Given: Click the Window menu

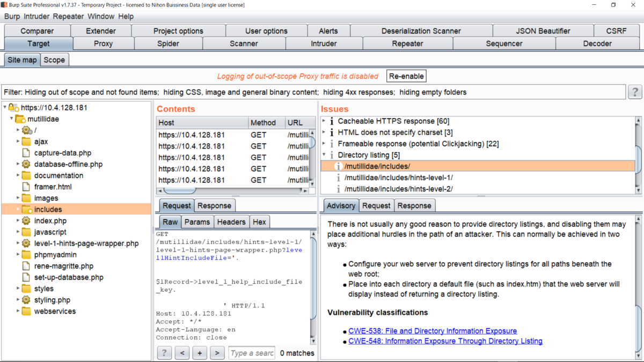Looking at the screenshot, I should pos(101,17).
